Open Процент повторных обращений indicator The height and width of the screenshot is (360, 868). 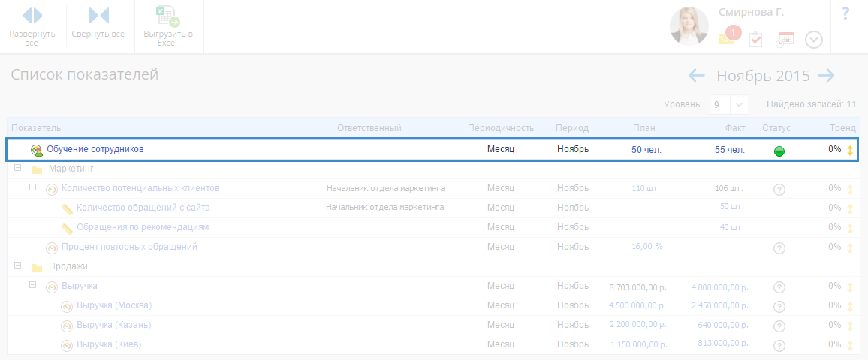(x=129, y=247)
